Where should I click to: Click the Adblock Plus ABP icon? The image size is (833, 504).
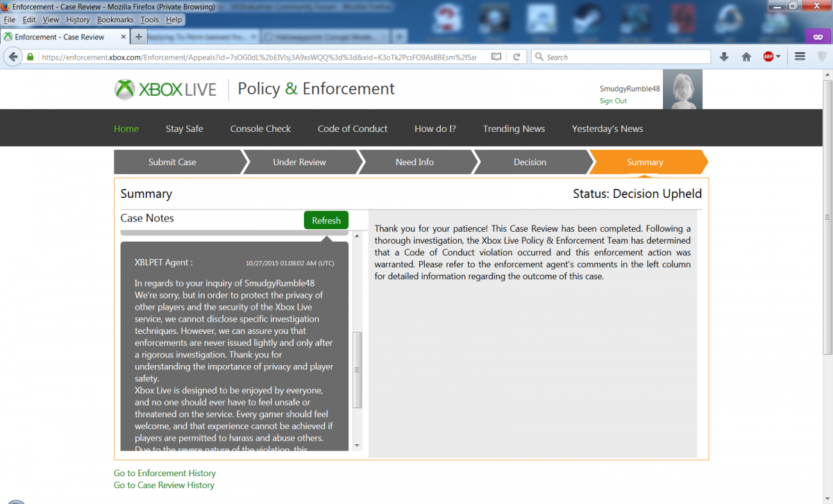point(768,57)
